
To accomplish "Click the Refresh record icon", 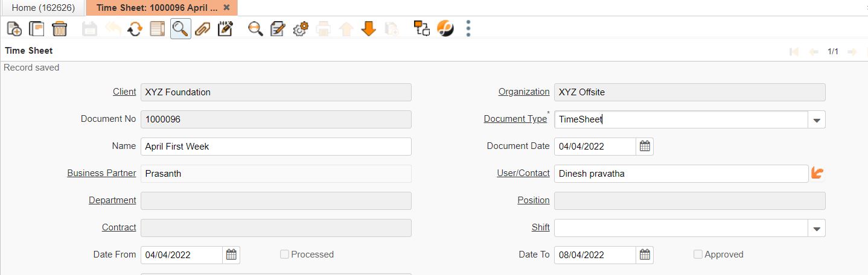I will [x=135, y=28].
